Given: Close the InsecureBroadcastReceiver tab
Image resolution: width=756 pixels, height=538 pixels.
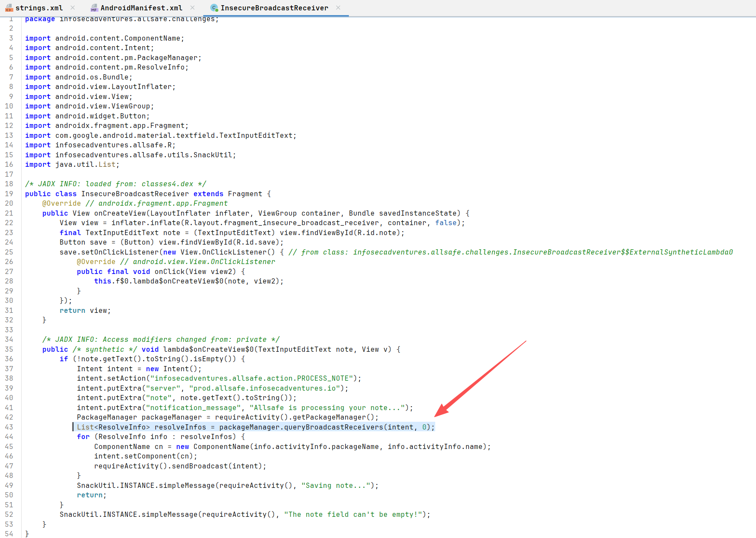Looking at the screenshot, I should click(x=338, y=8).
